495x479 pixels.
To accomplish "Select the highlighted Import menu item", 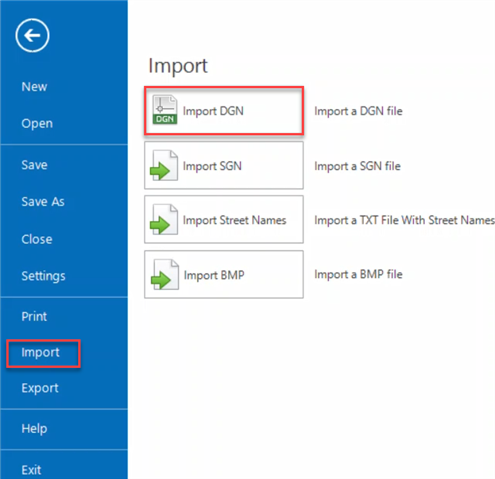I will coord(40,353).
